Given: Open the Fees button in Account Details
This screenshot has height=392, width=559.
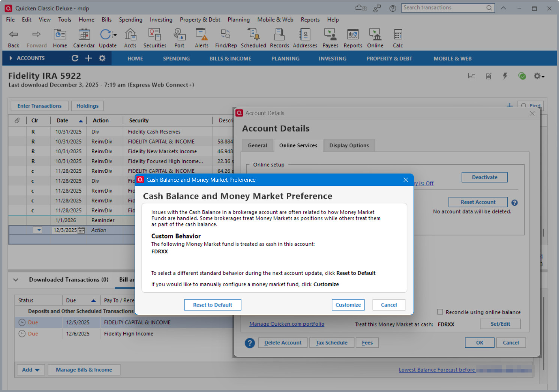Looking at the screenshot, I should (x=367, y=343).
